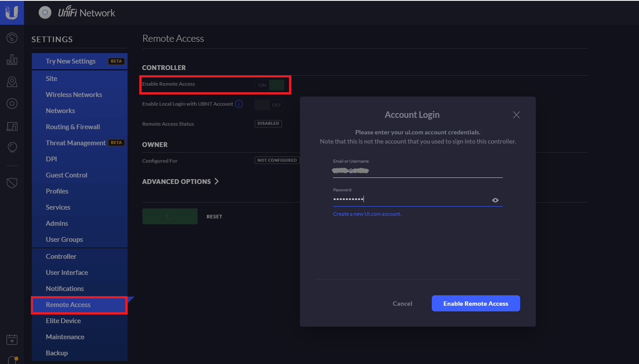
Task: Open Try New Settings beta
Action: click(x=80, y=61)
